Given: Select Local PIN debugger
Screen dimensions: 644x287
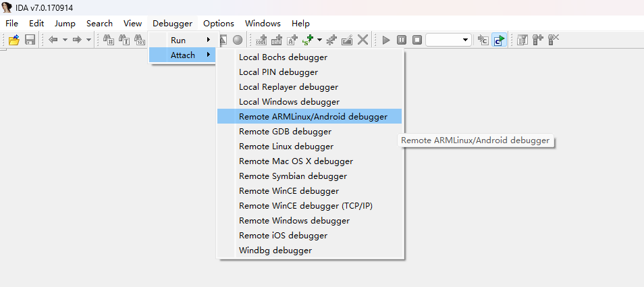Looking at the screenshot, I should [x=310, y=72].
